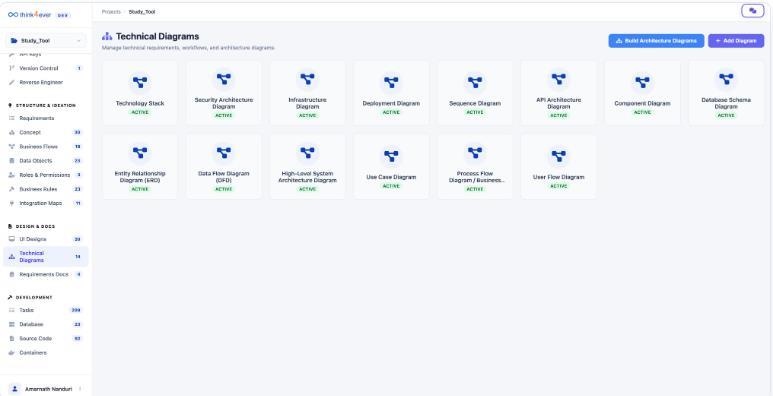Screen dimensions: 773x396
Task: Click the Study_Tool breadcrumb
Action: click(x=142, y=12)
